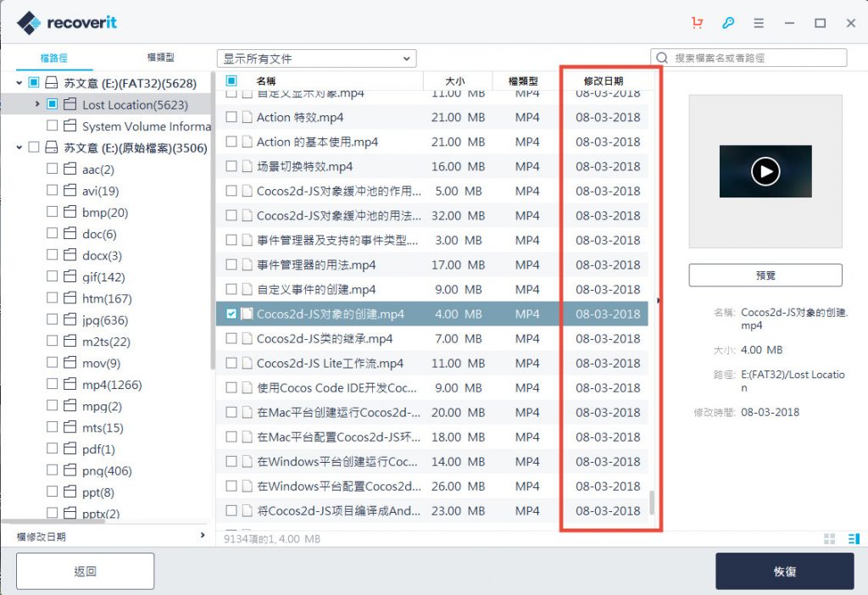Click the 返回 back button
Screen dimensions: 868x595
[86, 571]
